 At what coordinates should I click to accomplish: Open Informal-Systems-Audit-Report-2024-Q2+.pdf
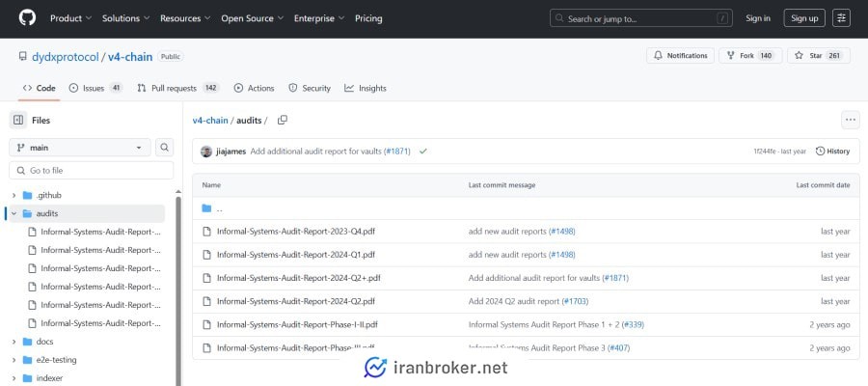click(x=299, y=278)
